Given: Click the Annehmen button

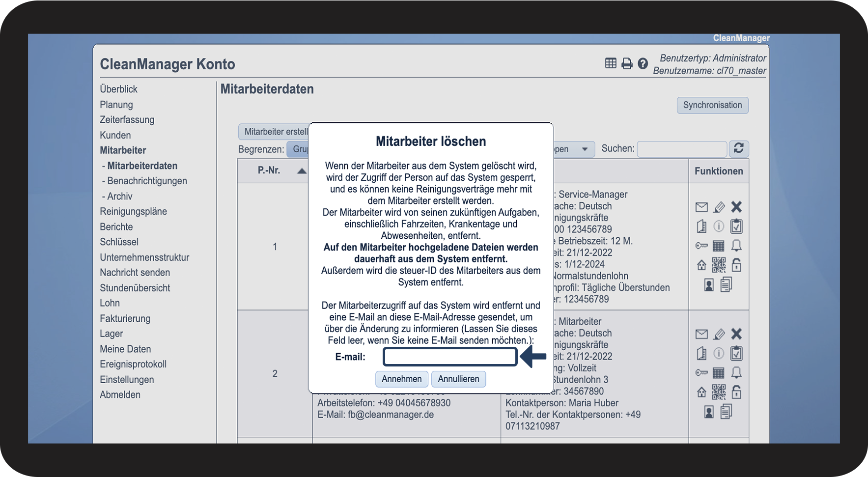Looking at the screenshot, I should [401, 379].
